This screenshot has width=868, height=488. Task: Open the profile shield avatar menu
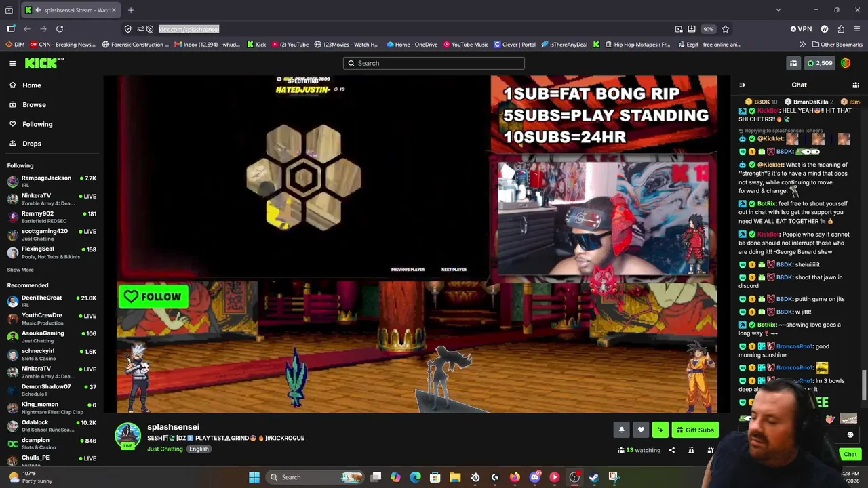tap(846, 63)
